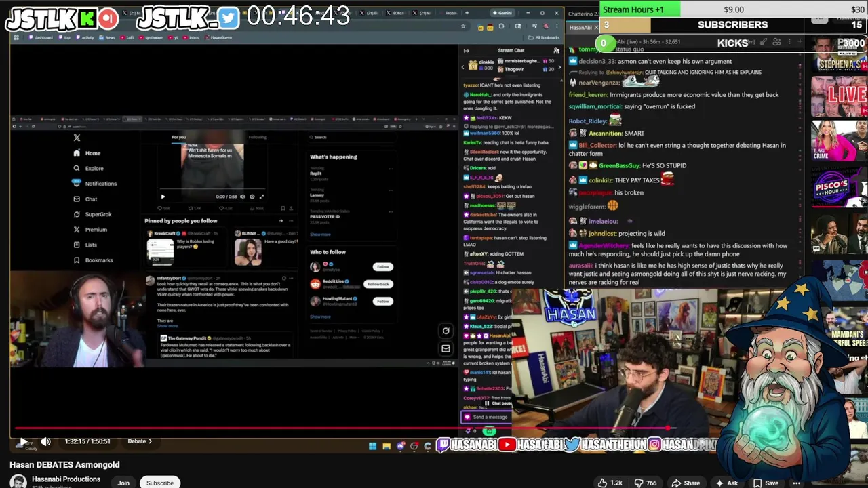868x488 pixels.
Task: Open File Explorer in the video taskbar
Action: coord(387,446)
